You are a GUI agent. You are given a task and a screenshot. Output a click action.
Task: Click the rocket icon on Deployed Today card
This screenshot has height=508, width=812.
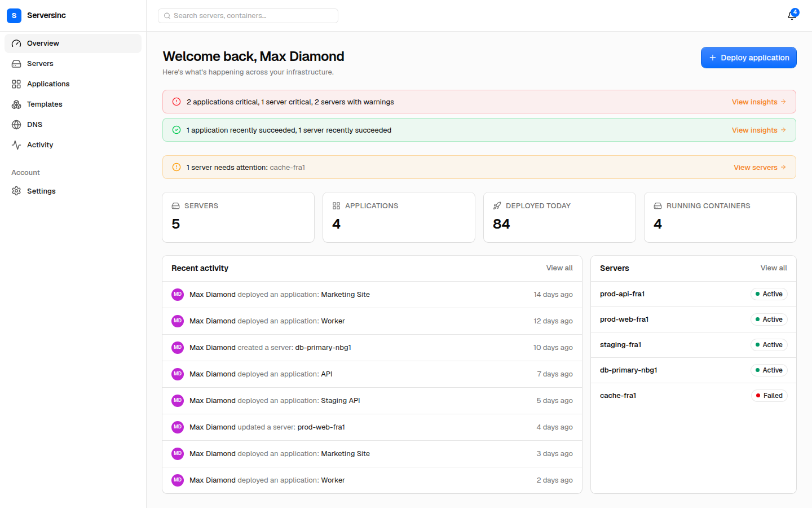tap(497, 206)
